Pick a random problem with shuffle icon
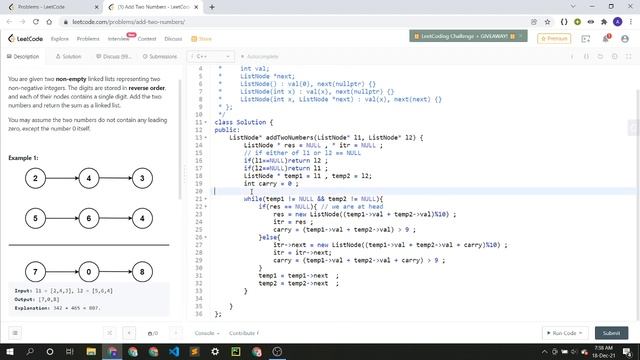This screenshot has width=640, height=360. [x=109, y=333]
